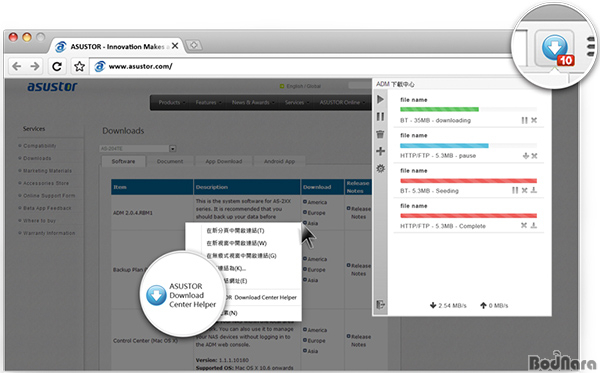Open the Chrome menu icon
This screenshot has width=600, height=373.
pyautogui.click(x=590, y=47)
